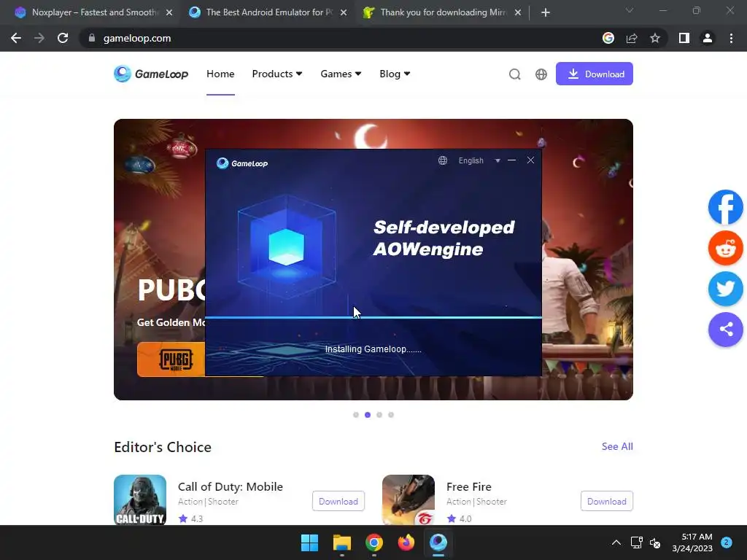Screen dimensions: 747x560
Task: Click the GameLoop logo in site header
Action: point(151,74)
